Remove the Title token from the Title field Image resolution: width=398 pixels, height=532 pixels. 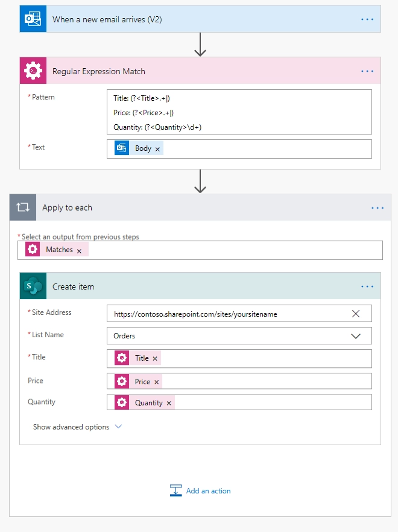tap(155, 359)
